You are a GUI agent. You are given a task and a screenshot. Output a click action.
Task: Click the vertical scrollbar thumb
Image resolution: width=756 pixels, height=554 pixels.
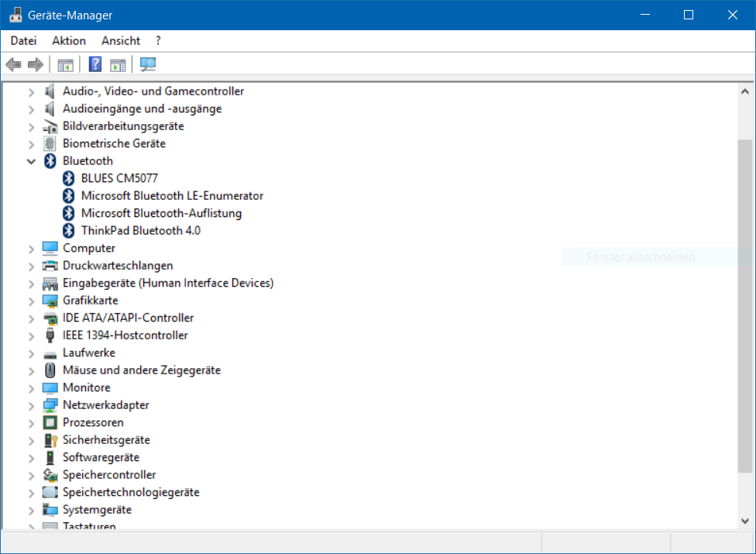pos(745,306)
